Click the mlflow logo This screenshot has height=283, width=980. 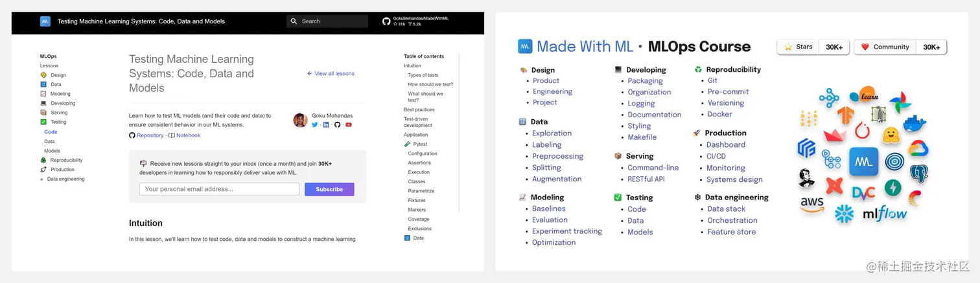pyautogui.click(x=884, y=212)
